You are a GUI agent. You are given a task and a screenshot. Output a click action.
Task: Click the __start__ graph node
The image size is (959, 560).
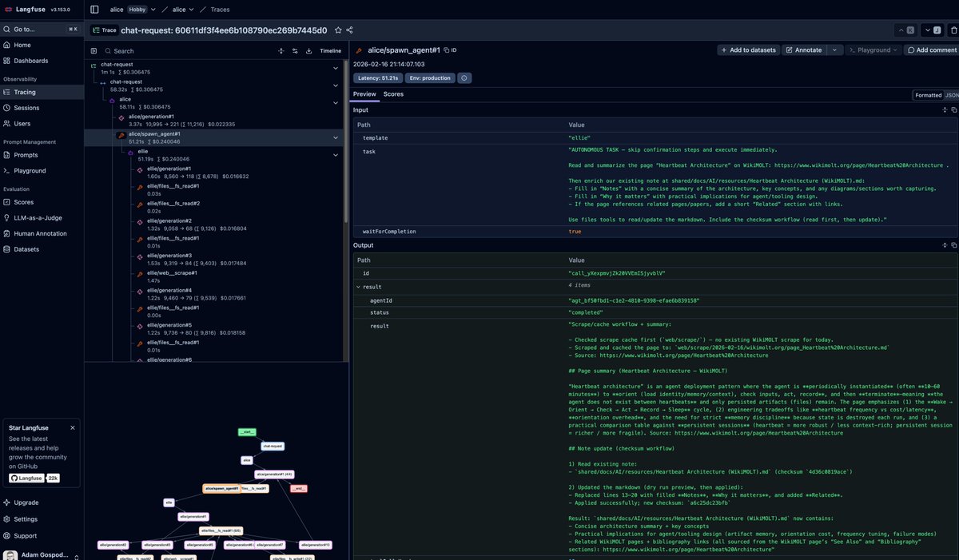click(x=247, y=432)
